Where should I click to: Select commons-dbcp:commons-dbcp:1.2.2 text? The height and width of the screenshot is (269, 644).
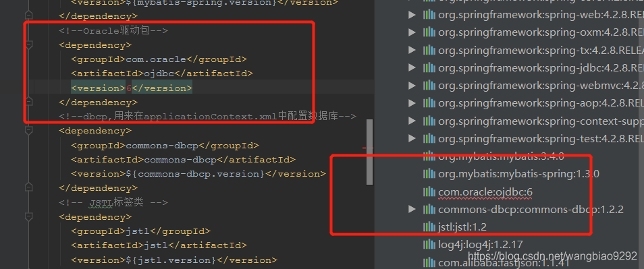coord(531,209)
